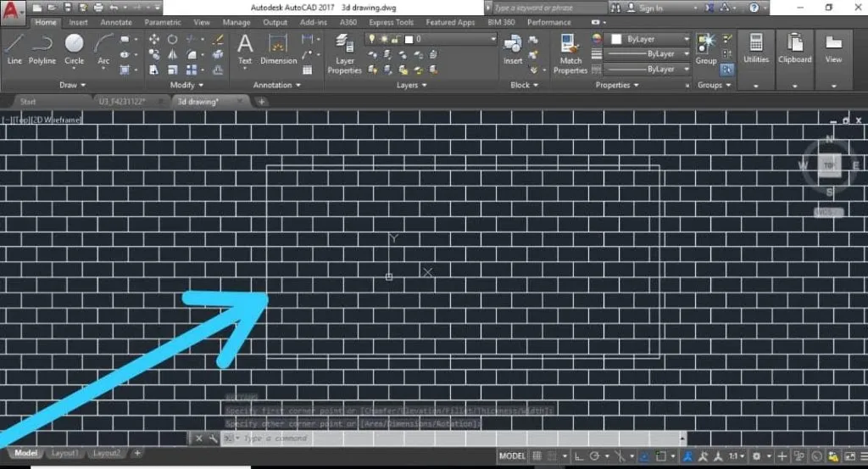
Task: Activate the Move tool in Modify panel
Action: tap(154, 39)
